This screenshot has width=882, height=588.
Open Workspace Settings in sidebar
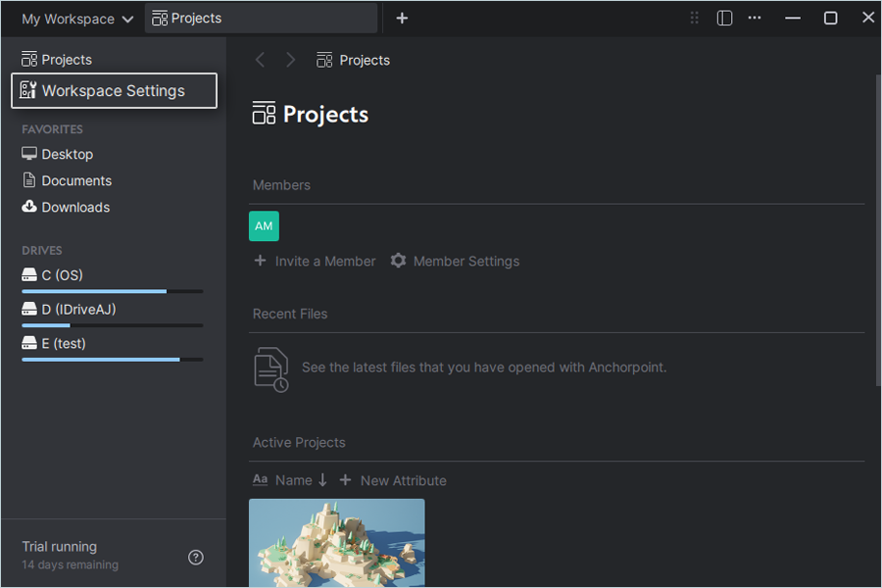pyautogui.click(x=115, y=90)
